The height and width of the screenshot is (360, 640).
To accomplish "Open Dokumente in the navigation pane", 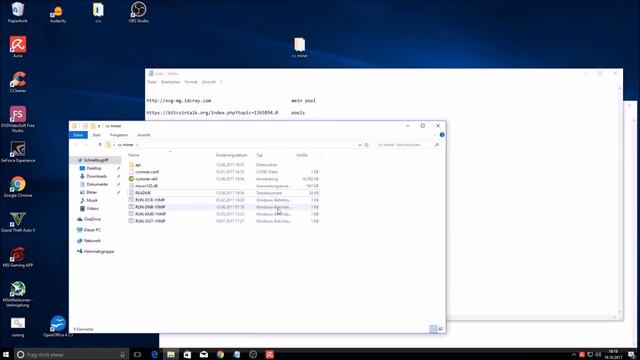I will click(97, 184).
